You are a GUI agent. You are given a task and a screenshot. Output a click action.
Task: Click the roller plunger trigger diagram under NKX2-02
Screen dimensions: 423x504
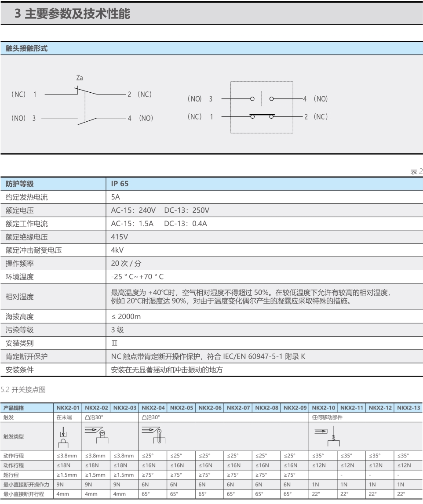point(96,435)
